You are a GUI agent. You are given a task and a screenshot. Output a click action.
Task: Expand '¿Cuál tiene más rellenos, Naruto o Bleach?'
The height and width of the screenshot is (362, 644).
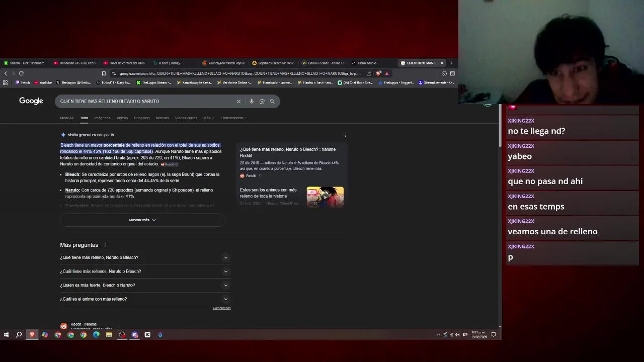(145, 271)
